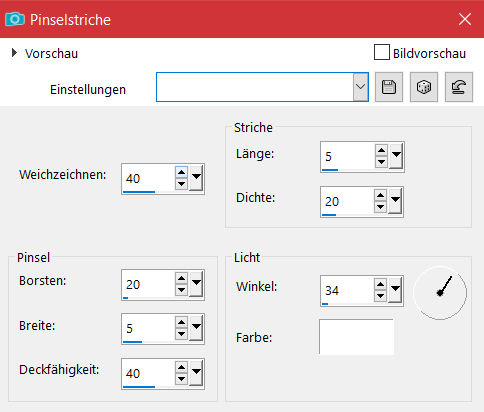Expand the Vorschau section
The height and width of the screenshot is (412, 484).
14,53
